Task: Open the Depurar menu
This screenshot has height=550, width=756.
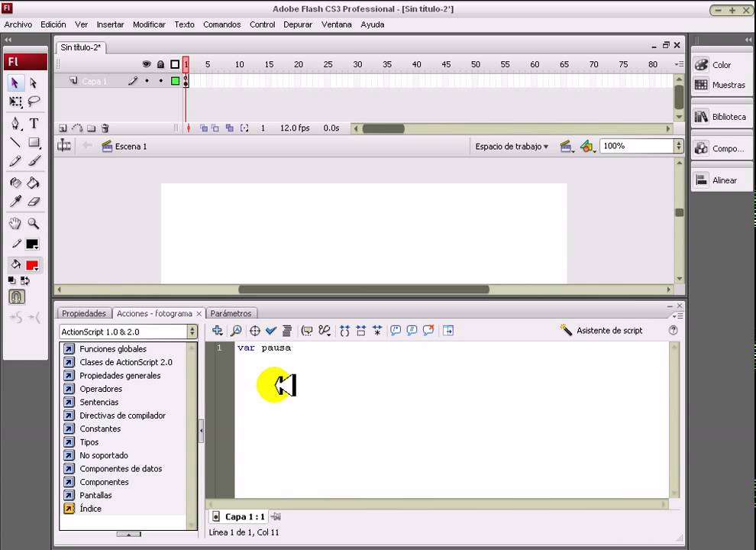Action: 298,24
